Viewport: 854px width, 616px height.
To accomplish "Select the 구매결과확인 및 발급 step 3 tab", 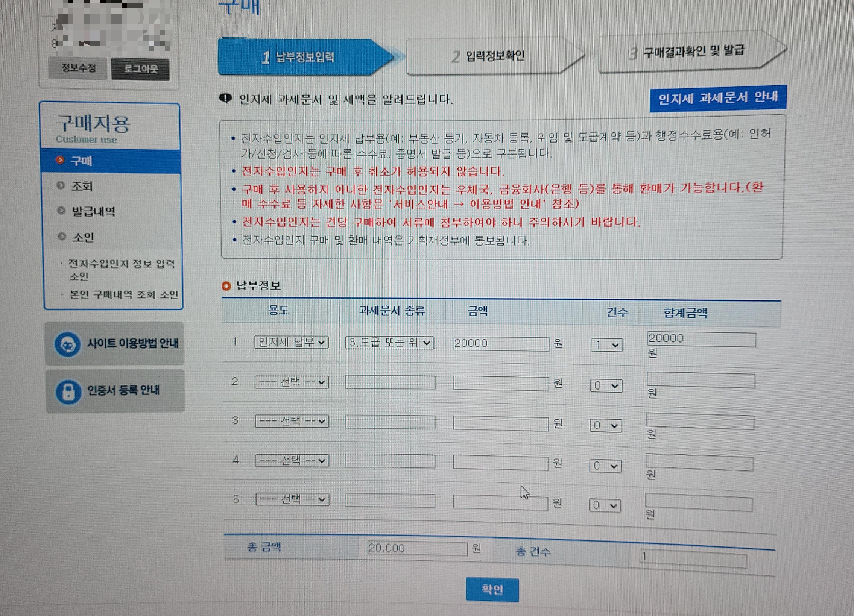I will (x=687, y=52).
